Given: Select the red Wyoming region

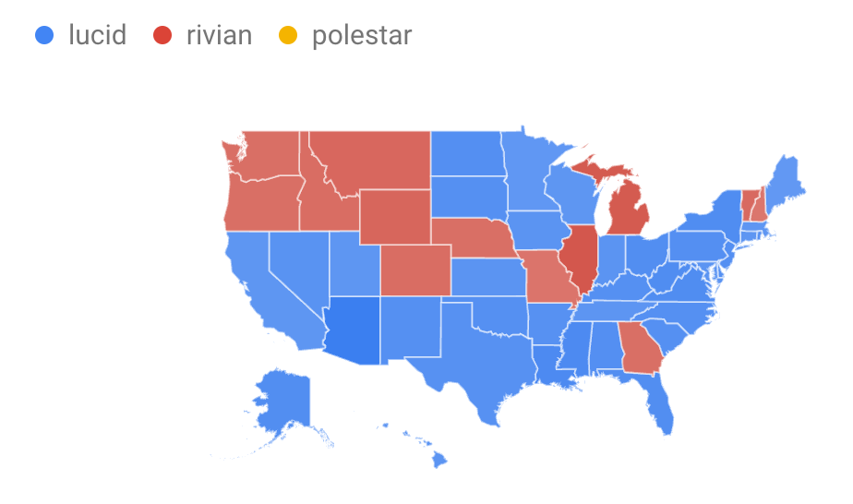Looking at the screenshot, I should (395, 216).
